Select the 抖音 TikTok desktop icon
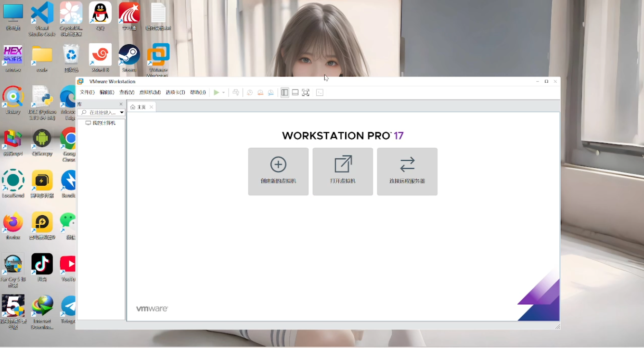The width and height of the screenshot is (644, 348). point(42,268)
